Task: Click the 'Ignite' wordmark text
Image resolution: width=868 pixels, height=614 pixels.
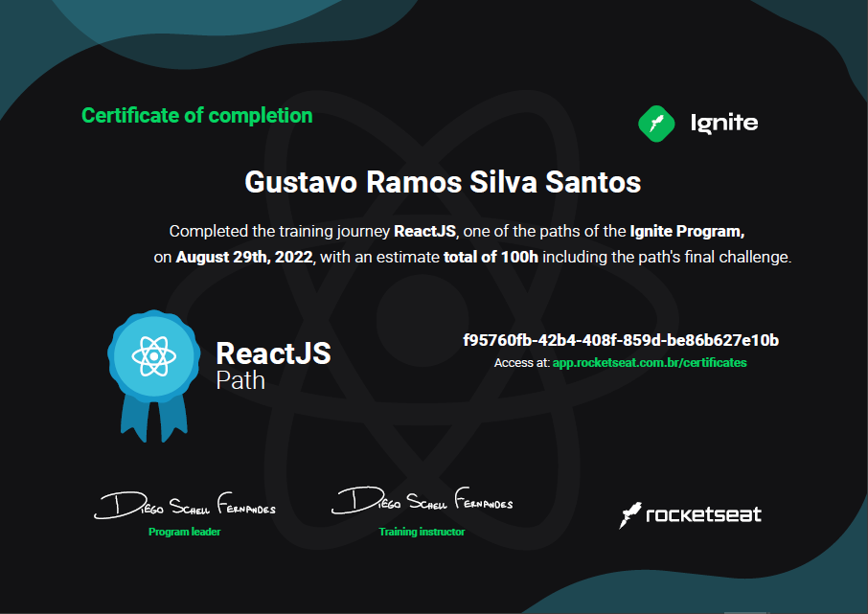Action: click(x=724, y=124)
